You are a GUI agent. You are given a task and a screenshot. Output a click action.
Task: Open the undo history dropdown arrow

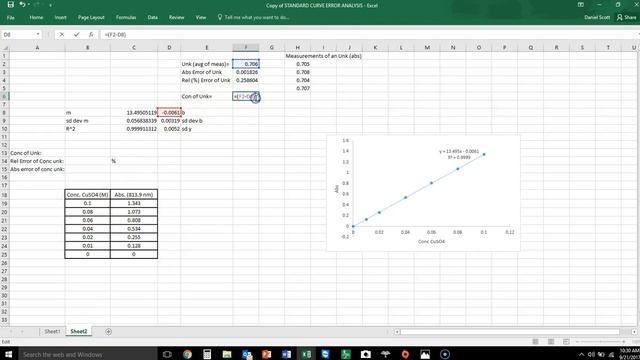coord(28,5)
